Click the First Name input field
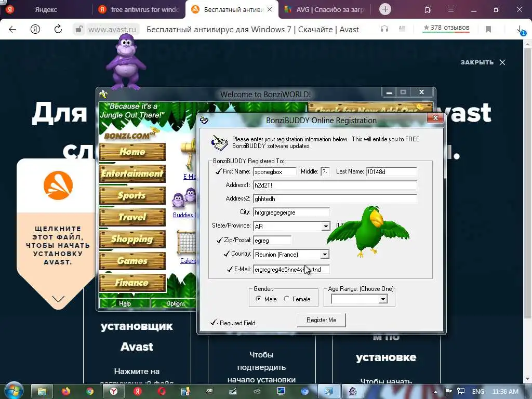This screenshot has width=532, height=399. (x=275, y=171)
